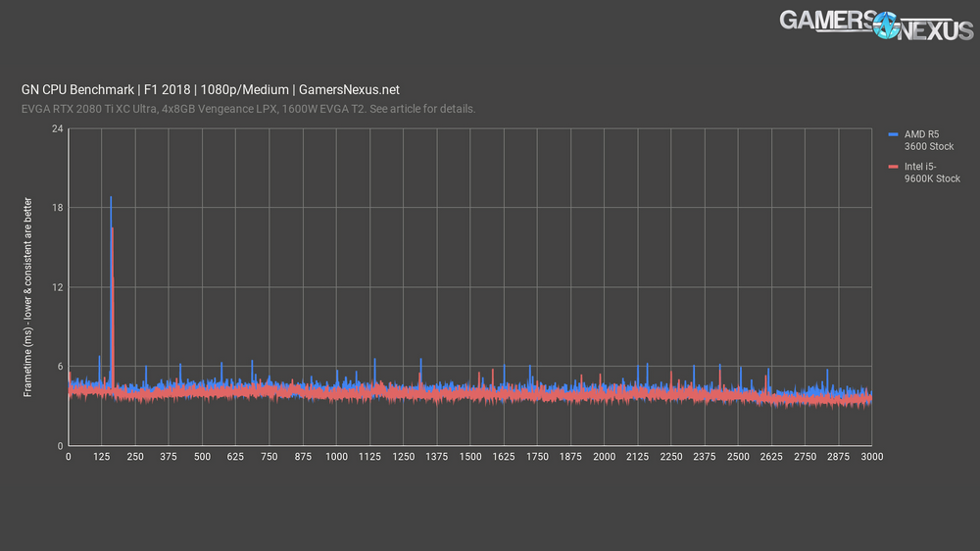Click the 750 tick on the x-axis

269,457
